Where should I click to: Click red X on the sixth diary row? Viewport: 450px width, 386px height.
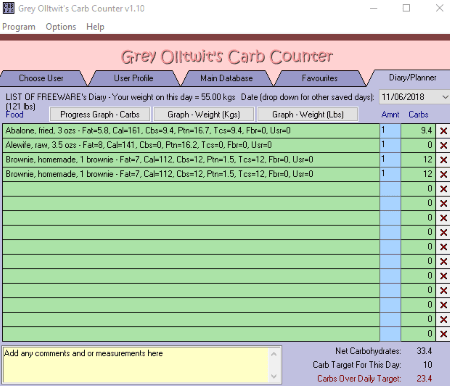pyautogui.click(x=443, y=203)
